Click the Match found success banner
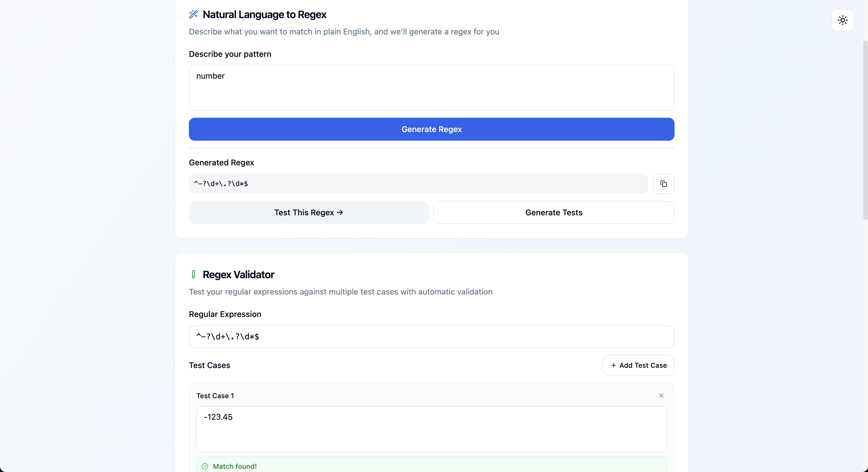 (x=431, y=466)
